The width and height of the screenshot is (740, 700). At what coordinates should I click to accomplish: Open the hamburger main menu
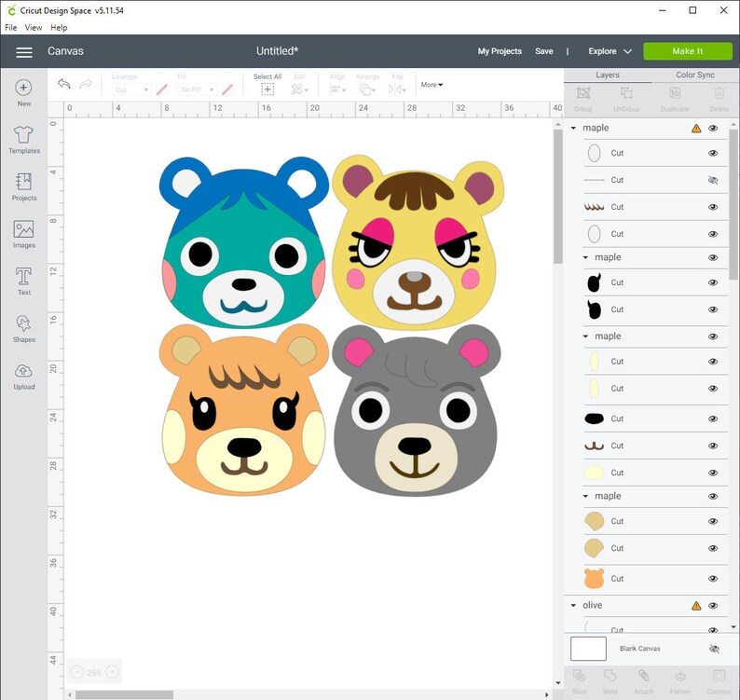24,51
